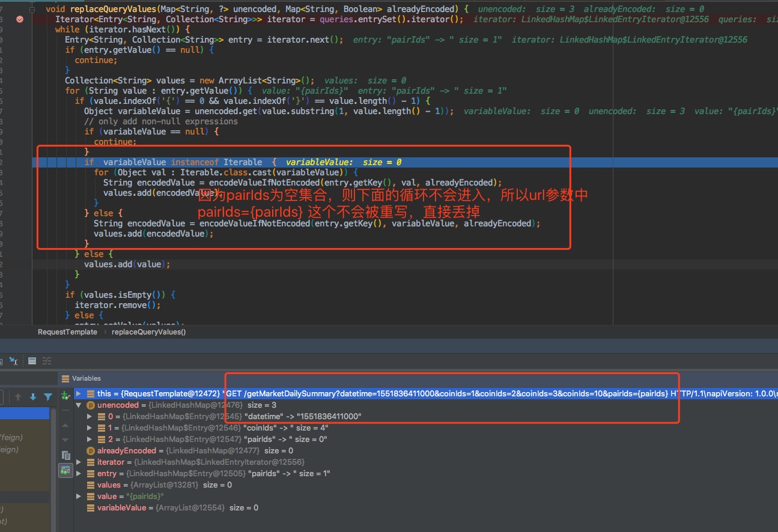This screenshot has height=532, width=778.
Task: Click the layout settings icon in debug toolbar
Action: (x=46, y=361)
